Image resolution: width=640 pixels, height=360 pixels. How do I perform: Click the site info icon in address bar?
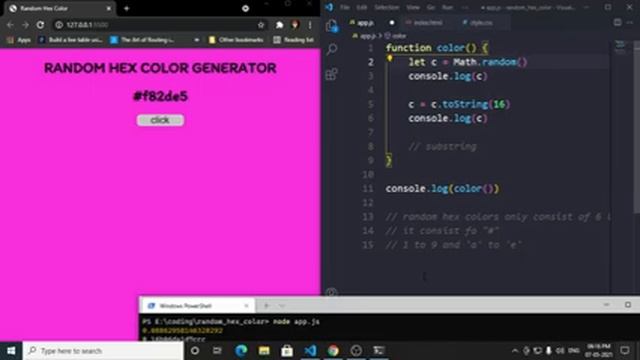(59, 25)
